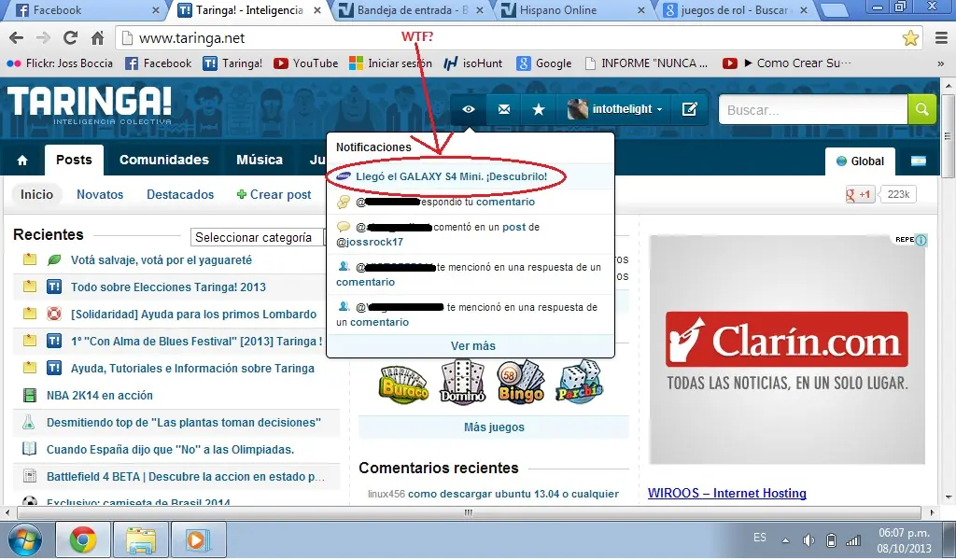
Task: Expand the bookmarks overflow chevron
Action: pos(940,63)
